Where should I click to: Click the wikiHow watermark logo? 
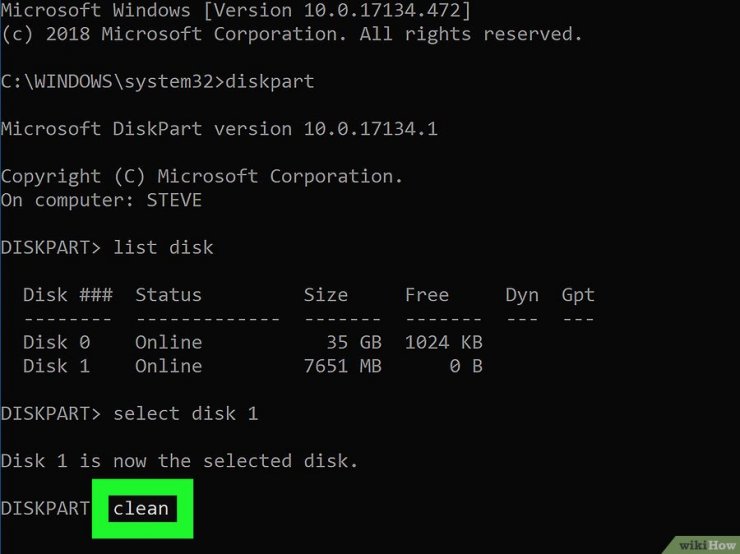point(706,545)
